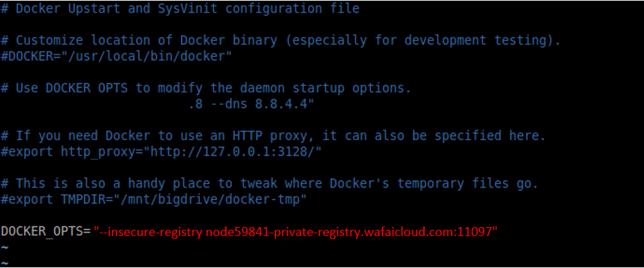Click the 'Use DOCKER_OPTS to modify' comment line
The width and height of the screenshot is (644, 268).
[206, 88]
